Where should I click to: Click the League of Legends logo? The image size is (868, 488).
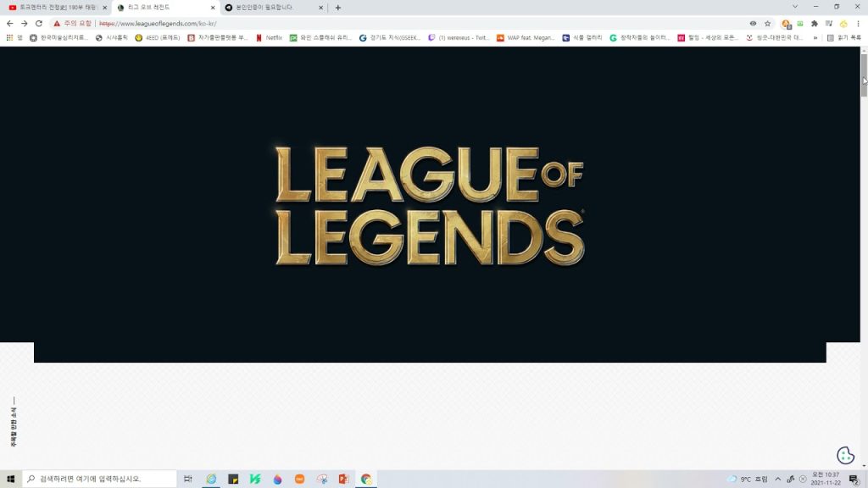click(429, 205)
